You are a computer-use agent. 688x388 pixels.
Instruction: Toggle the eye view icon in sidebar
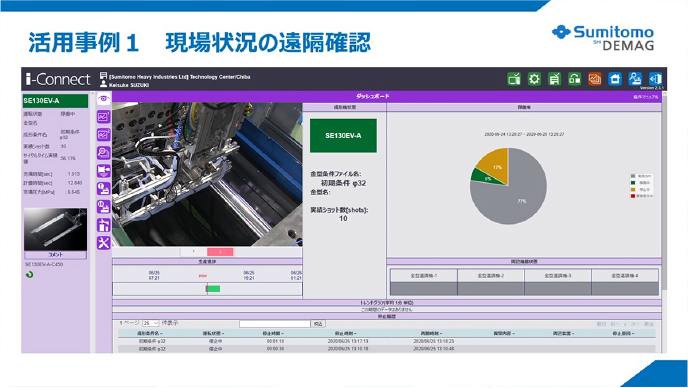[x=104, y=99]
